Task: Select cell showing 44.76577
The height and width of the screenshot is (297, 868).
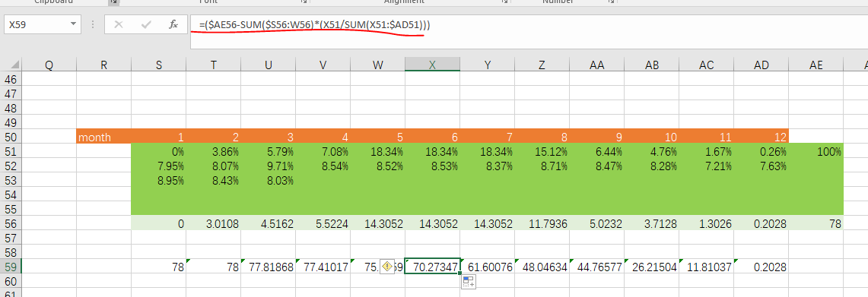Action: pyautogui.click(x=596, y=267)
